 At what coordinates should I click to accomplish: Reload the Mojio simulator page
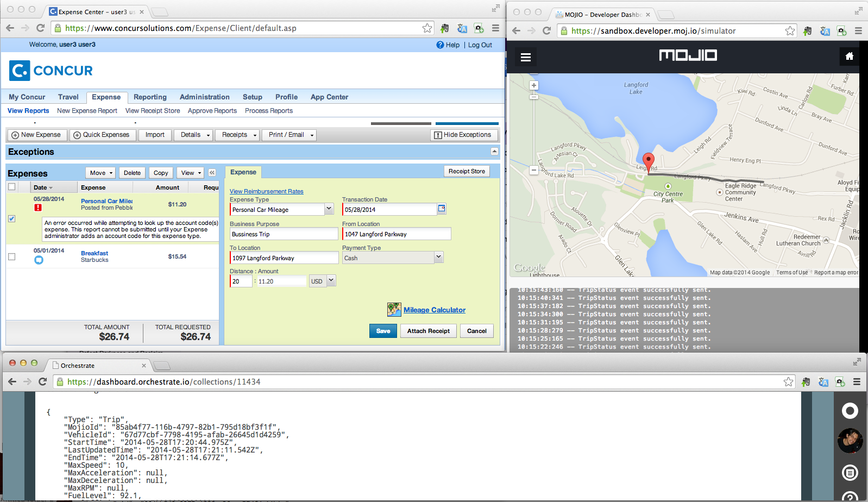546,31
